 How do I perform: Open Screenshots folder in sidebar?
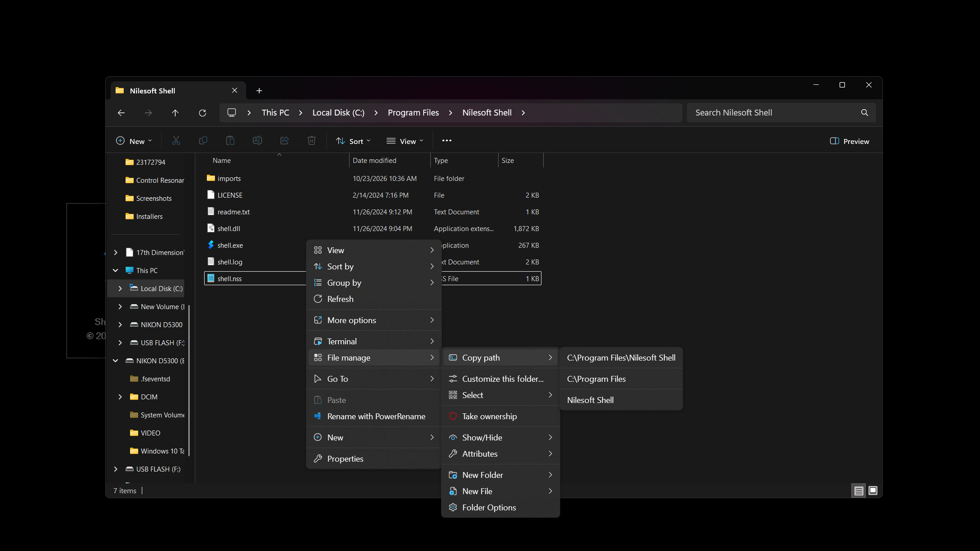click(x=154, y=199)
